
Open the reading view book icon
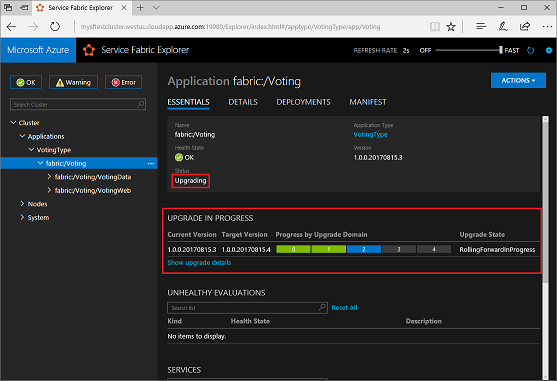coord(434,27)
